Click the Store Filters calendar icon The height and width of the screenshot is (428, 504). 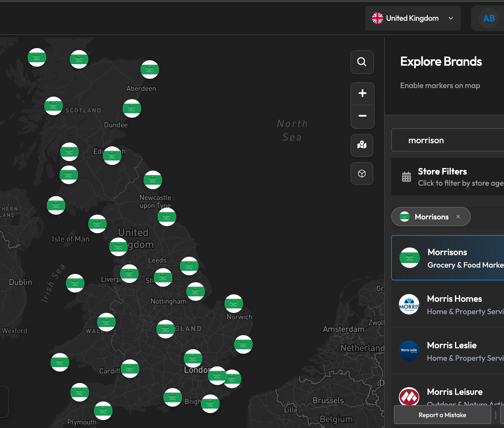click(407, 177)
